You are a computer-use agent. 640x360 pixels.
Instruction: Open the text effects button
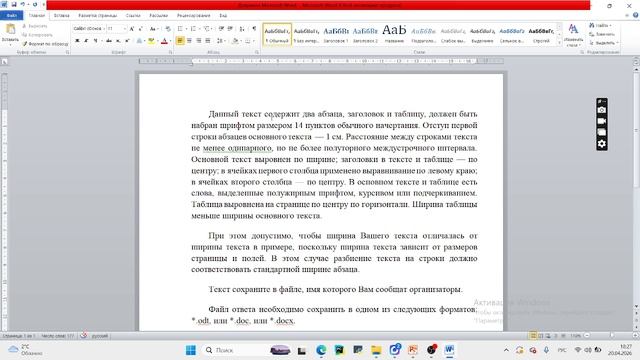coord(139,40)
